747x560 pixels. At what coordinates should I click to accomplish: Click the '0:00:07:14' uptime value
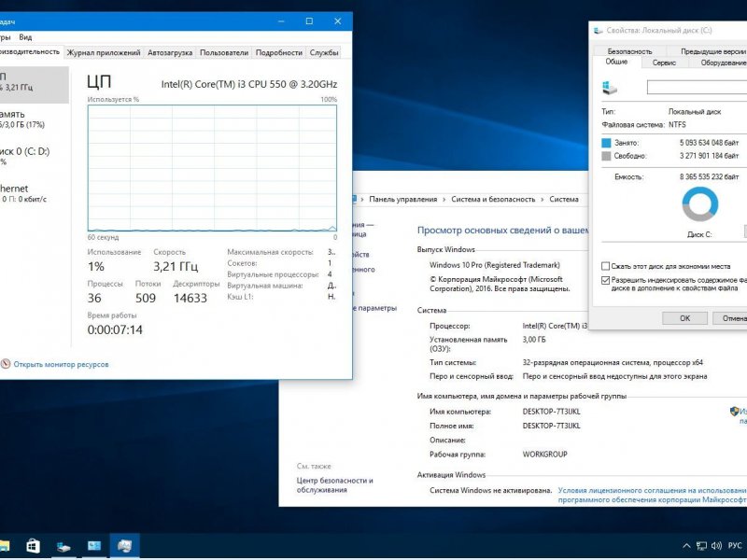[x=115, y=329]
